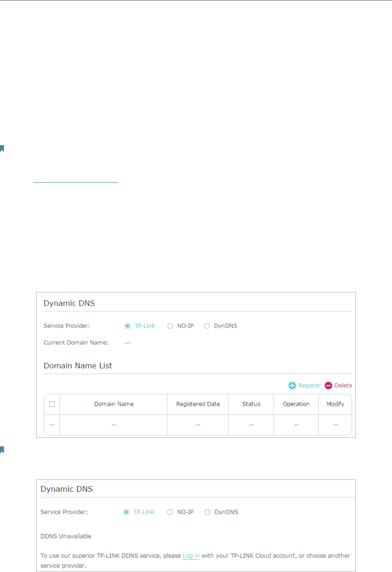Click the -- cell under Registered Date
392x572 pixels.
pos(198,425)
